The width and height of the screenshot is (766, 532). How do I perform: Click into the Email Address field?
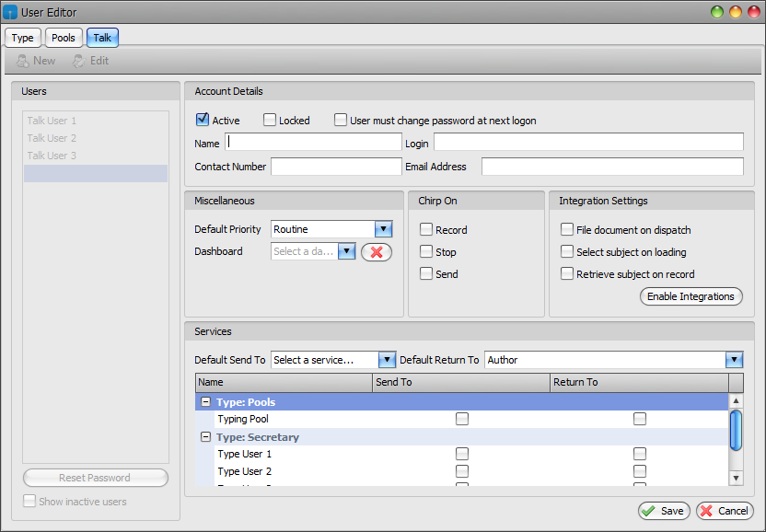point(612,167)
